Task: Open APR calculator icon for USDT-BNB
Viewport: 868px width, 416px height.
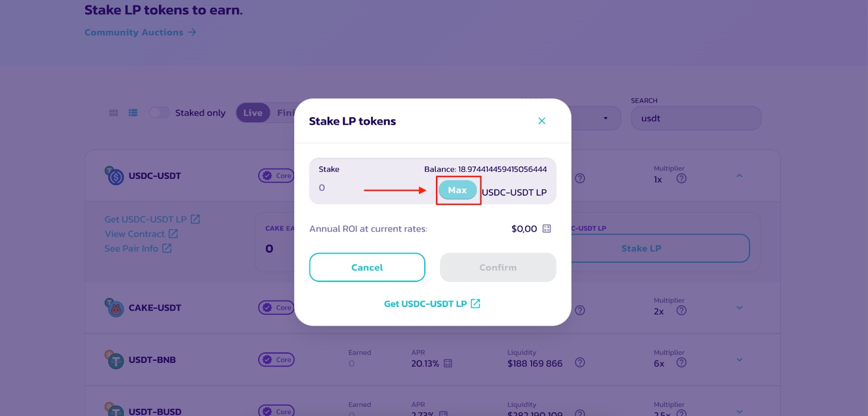Action: pos(448,363)
